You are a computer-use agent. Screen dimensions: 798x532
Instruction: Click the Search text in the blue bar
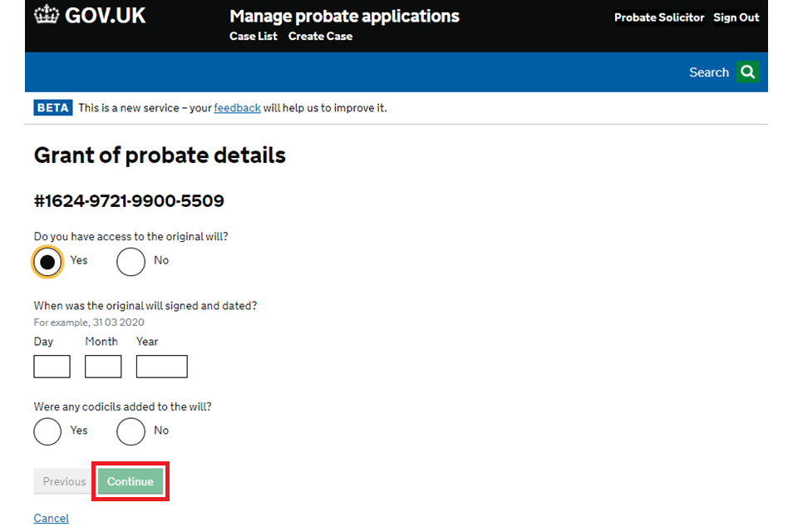point(708,72)
